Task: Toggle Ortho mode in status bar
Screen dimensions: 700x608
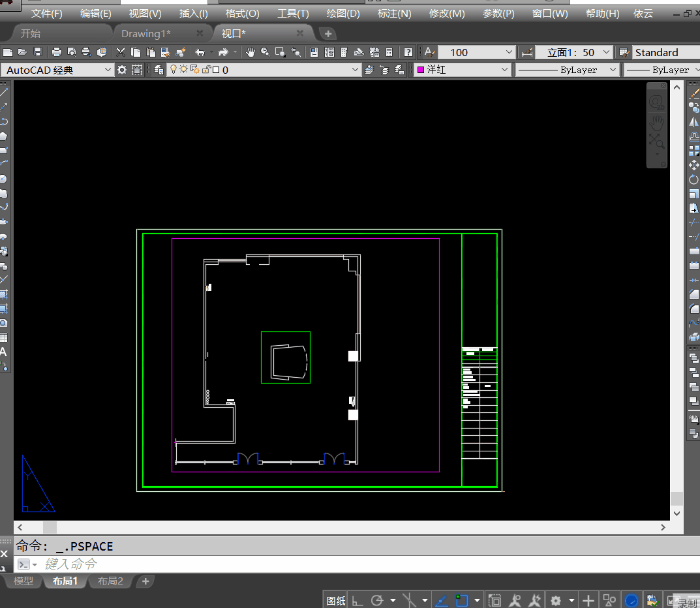Action: [x=357, y=600]
